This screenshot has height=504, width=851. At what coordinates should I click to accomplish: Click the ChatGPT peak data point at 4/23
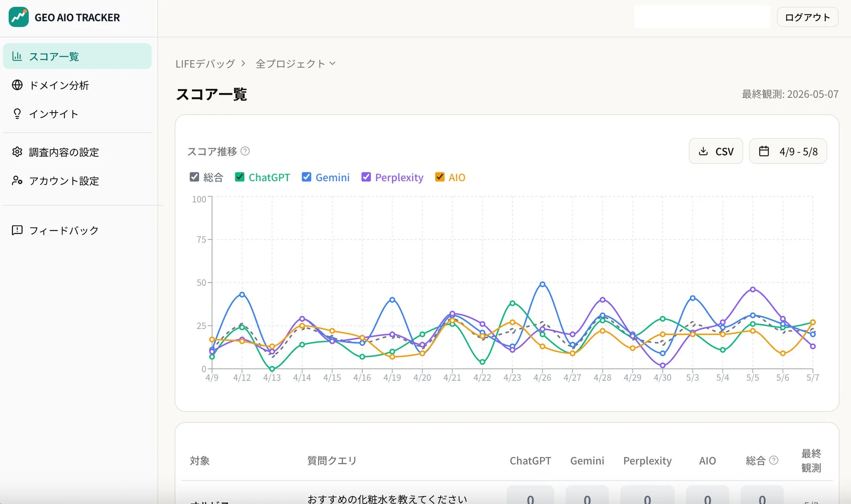[512, 303]
